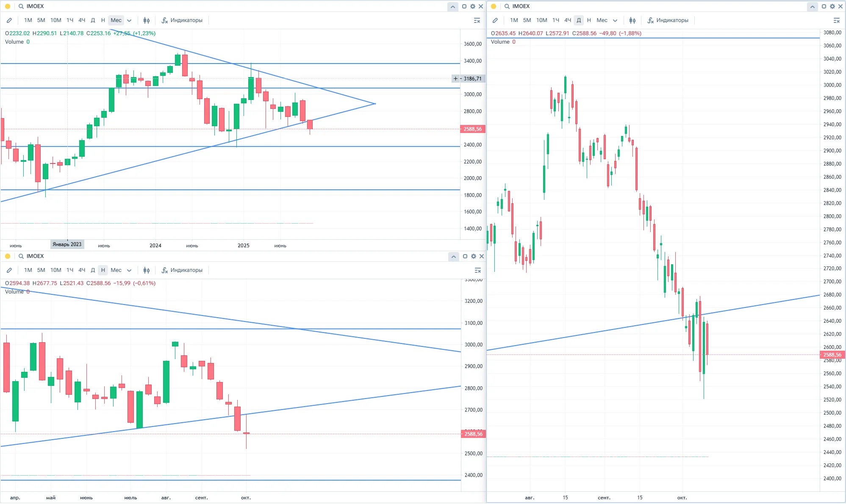Select 10М timeframe in bottom-left chart
Screen dimensions: 846x504
[55, 270]
